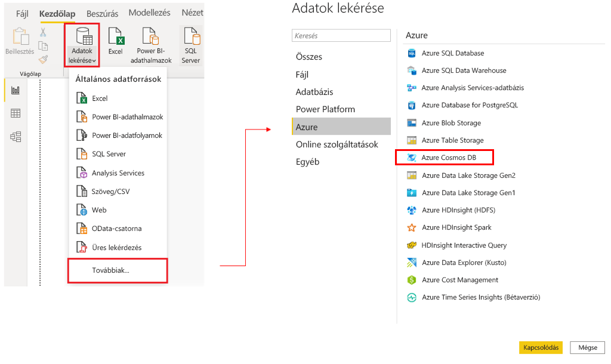Open the Beszúrás ribbon tab

pyautogui.click(x=102, y=14)
